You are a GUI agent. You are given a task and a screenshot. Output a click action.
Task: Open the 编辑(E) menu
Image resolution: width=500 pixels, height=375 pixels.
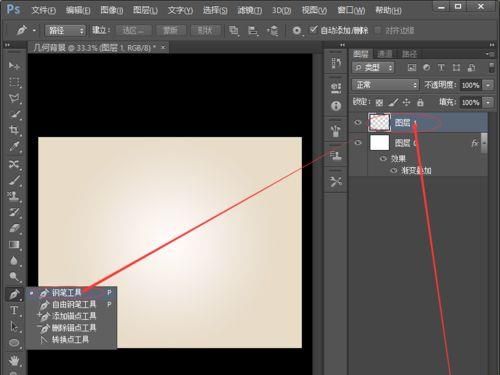pyautogui.click(x=78, y=11)
